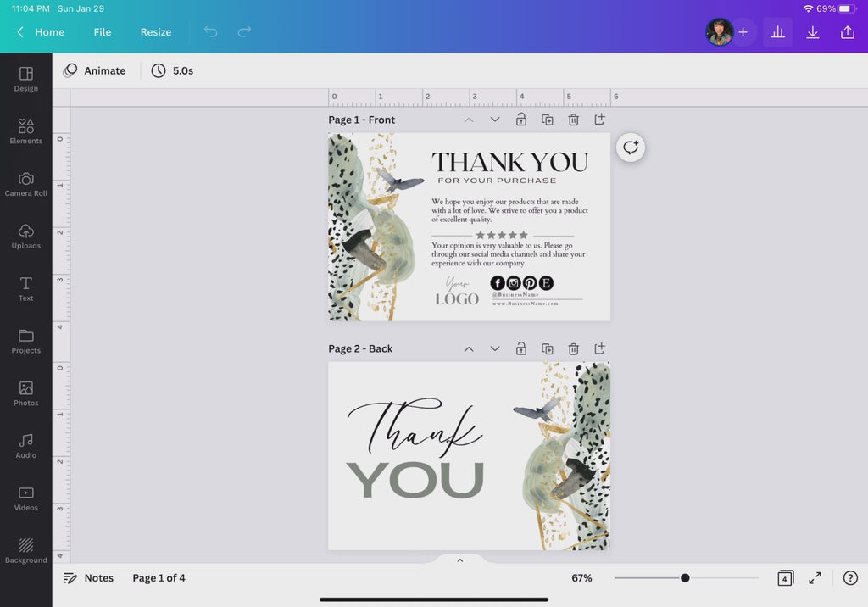Open the Elements panel

26,131
